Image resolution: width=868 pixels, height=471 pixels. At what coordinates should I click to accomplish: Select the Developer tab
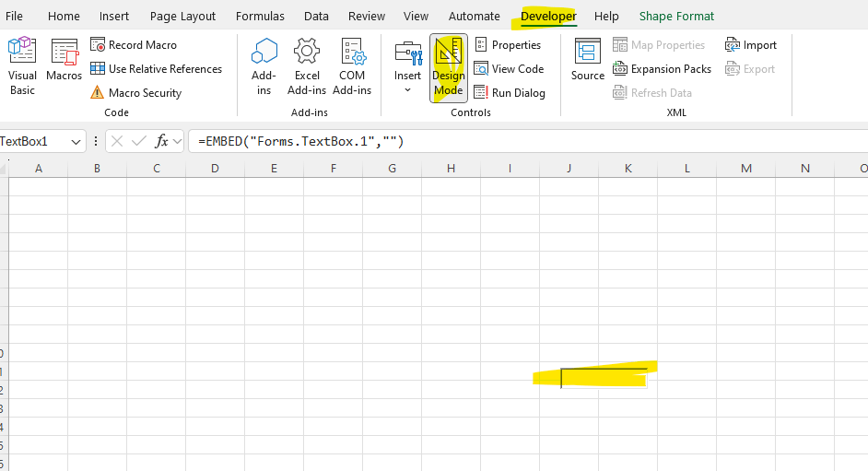[x=548, y=16]
